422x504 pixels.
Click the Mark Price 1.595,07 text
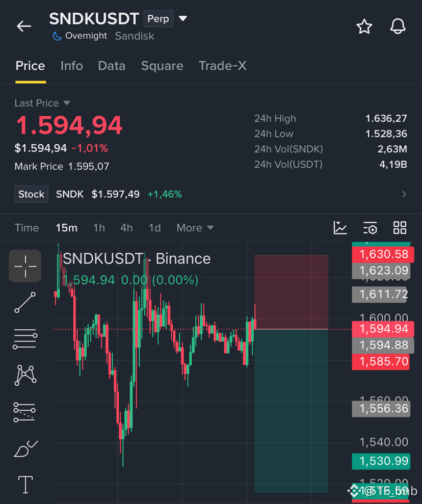[x=62, y=166]
